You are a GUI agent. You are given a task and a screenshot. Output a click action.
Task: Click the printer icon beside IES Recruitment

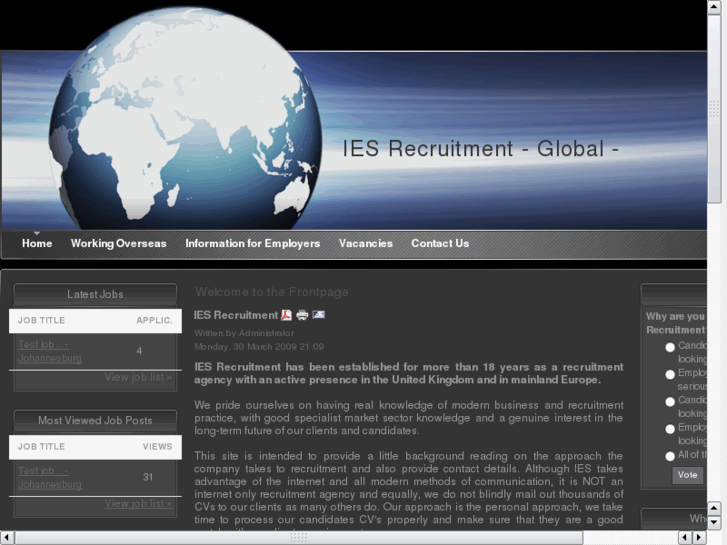pos(302,315)
